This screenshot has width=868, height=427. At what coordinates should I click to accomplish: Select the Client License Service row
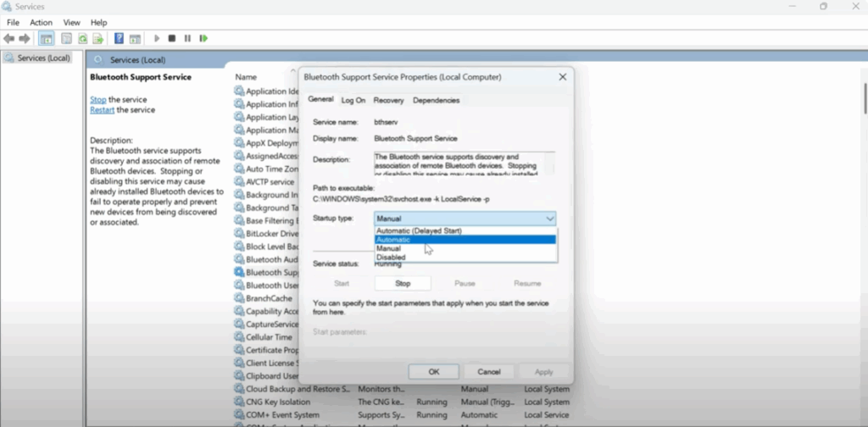click(x=265, y=363)
